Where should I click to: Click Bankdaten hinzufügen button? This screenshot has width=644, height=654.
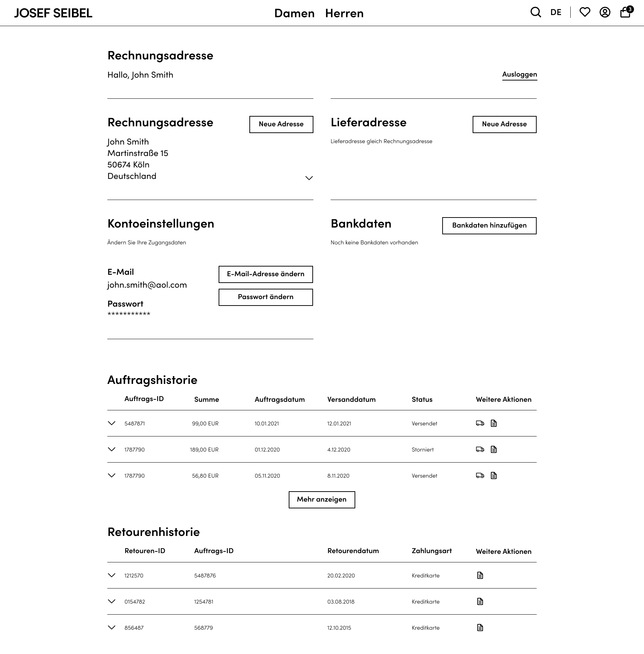(489, 225)
